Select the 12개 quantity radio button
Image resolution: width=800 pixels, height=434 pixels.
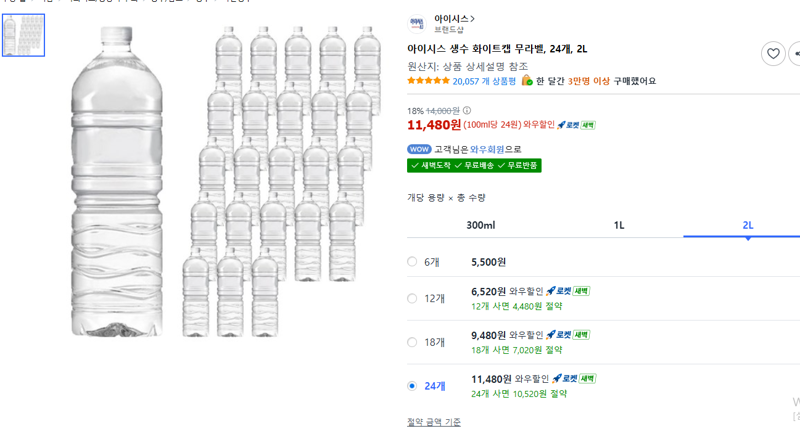pos(412,298)
